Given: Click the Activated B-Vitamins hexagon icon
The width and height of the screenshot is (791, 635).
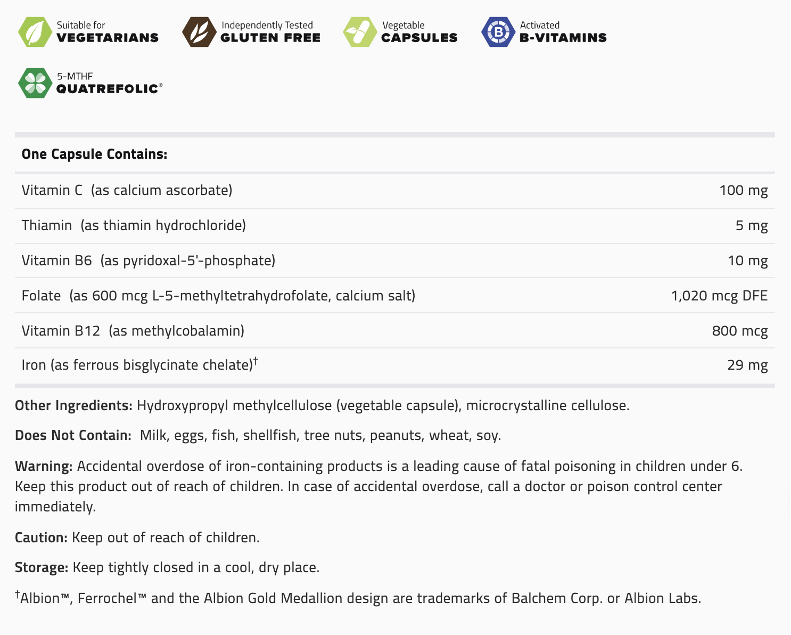Looking at the screenshot, I should (x=498, y=32).
